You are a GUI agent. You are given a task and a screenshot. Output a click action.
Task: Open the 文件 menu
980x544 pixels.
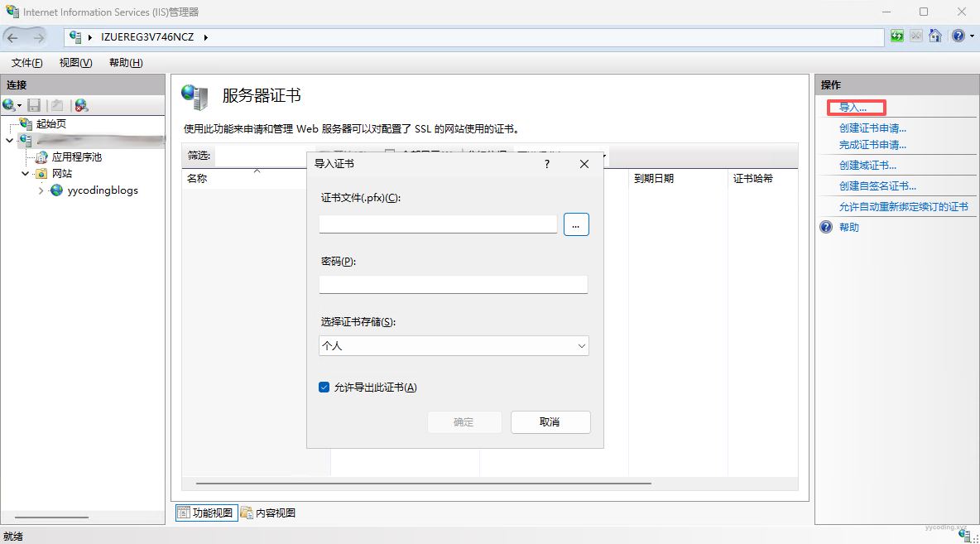[x=26, y=63]
